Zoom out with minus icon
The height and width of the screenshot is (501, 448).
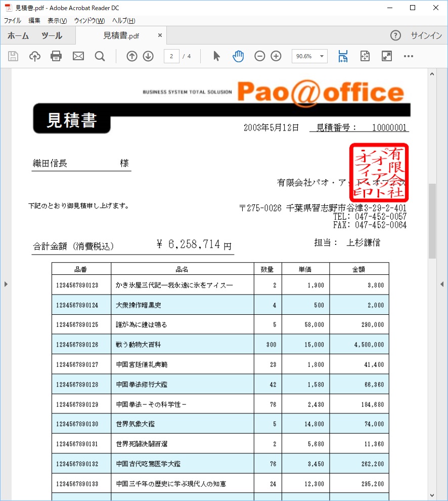(x=259, y=56)
